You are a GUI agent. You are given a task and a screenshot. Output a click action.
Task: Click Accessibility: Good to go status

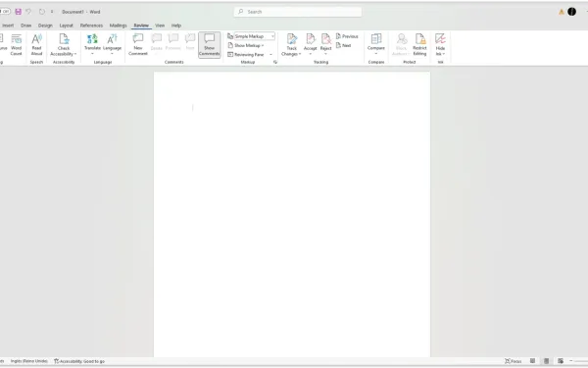pos(79,361)
